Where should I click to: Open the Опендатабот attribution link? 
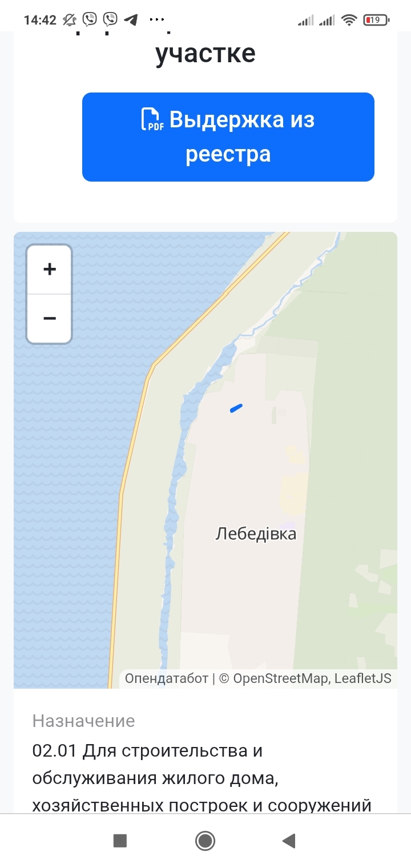coord(167,678)
